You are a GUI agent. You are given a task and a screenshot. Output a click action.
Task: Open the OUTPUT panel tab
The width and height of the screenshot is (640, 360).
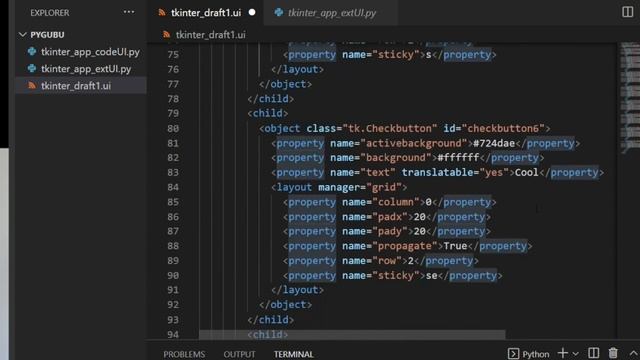pyautogui.click(x=239, y=354)
